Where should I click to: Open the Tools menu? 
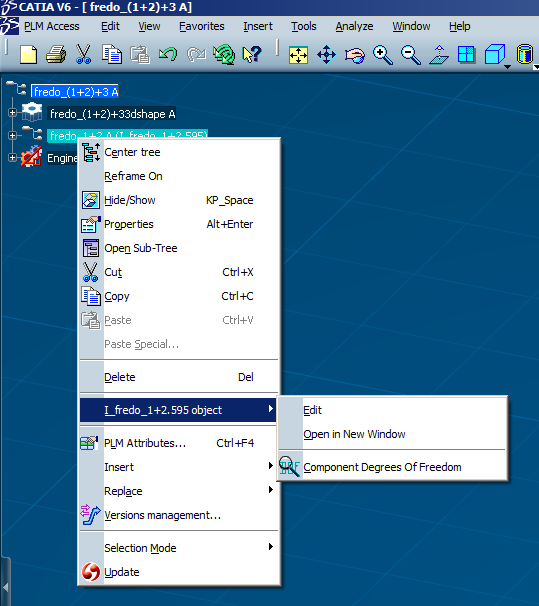point(304,26)
